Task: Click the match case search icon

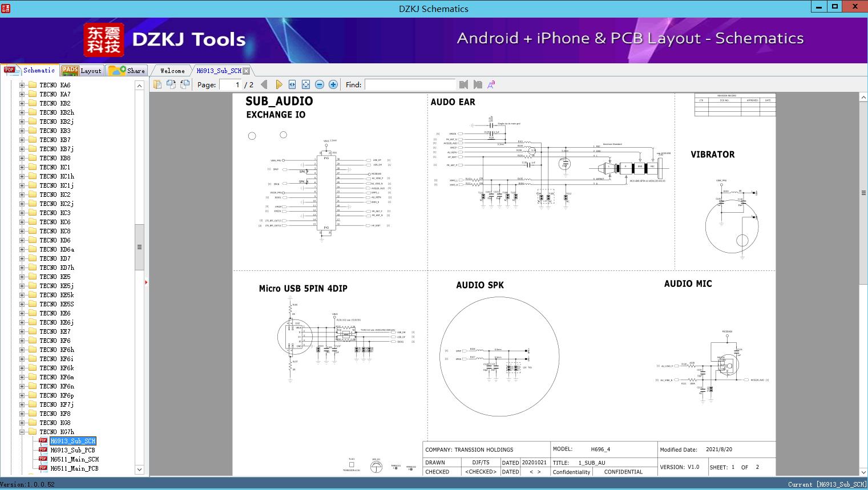Action: pos(491,84)
